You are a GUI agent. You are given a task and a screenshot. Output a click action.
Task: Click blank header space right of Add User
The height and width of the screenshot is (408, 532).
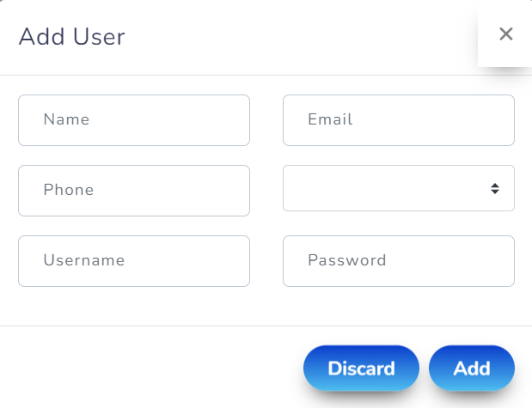pos(301,36)
